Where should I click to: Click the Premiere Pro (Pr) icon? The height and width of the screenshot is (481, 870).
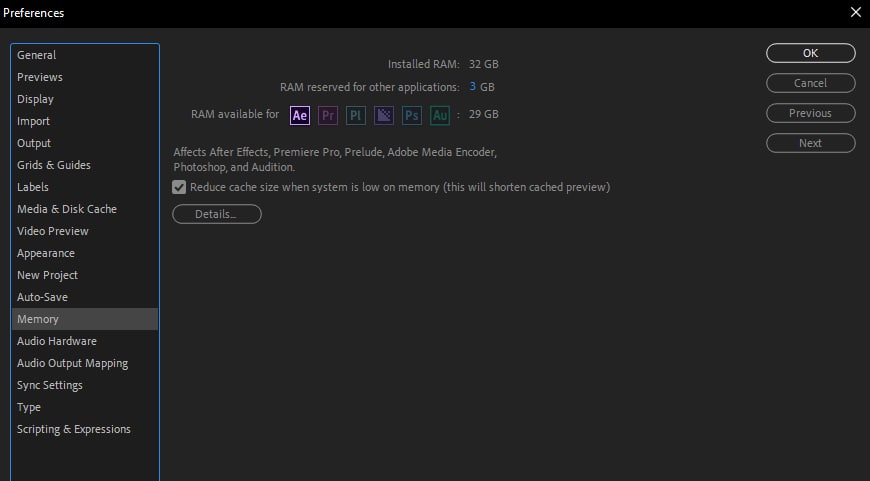tap(328, 115)
